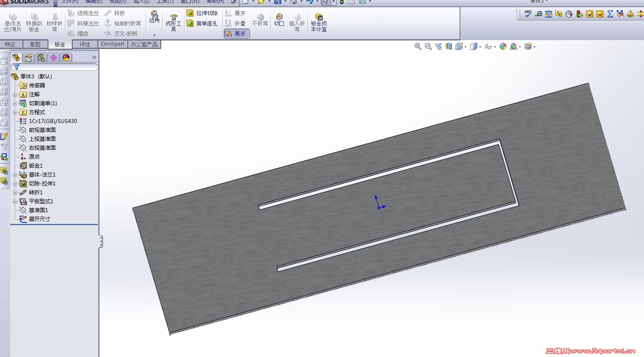Click the Convert to Sheet Metal (转换到钣金) tool
644x357 pixels.
(x=34, y=22)
